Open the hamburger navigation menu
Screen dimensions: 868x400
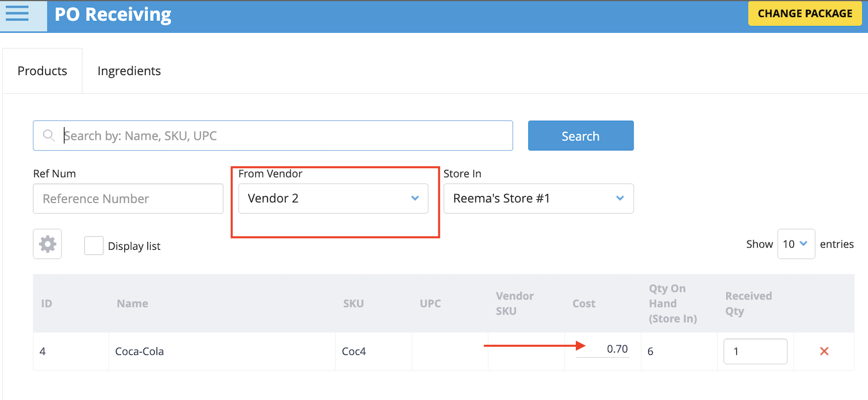coord(17,14)
